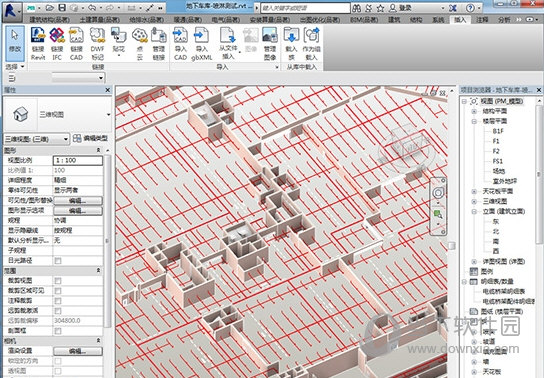Expand the Ceiling Plans tree node
This screenshot has width=544, height=378.
[x=474, y=191]
